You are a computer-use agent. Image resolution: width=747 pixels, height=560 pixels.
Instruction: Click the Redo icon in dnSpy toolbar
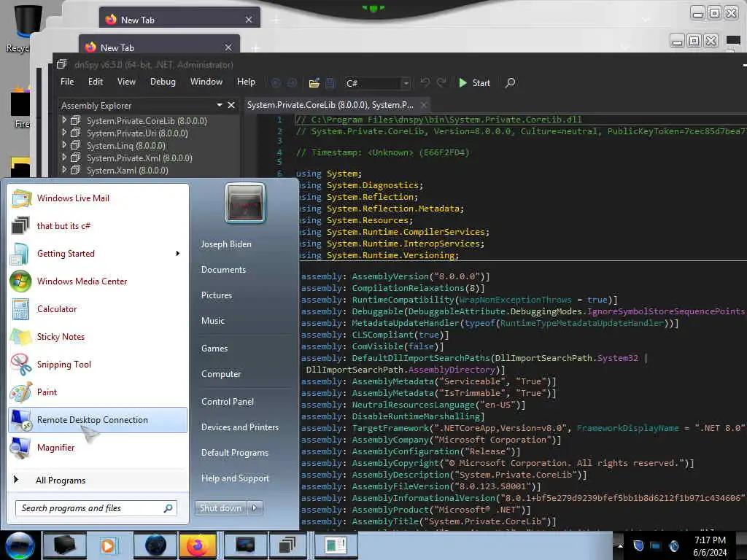[x=441, y=83]
